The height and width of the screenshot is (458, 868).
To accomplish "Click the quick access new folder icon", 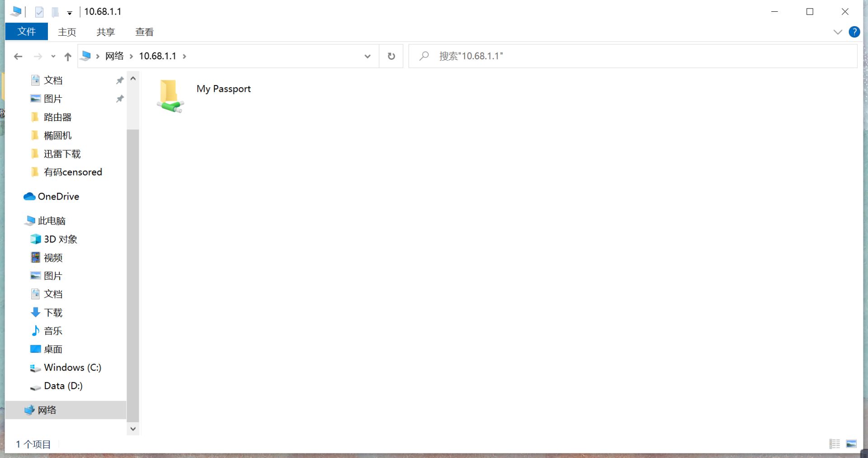I will click(55, 12).
